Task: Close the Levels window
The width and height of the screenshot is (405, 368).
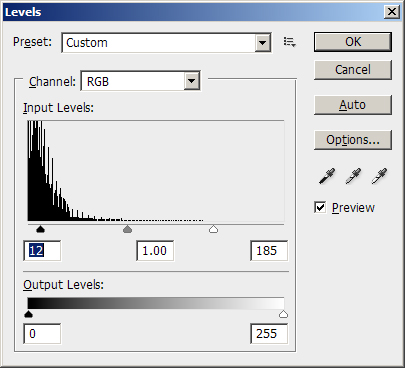Action: (x=392, y=12)
